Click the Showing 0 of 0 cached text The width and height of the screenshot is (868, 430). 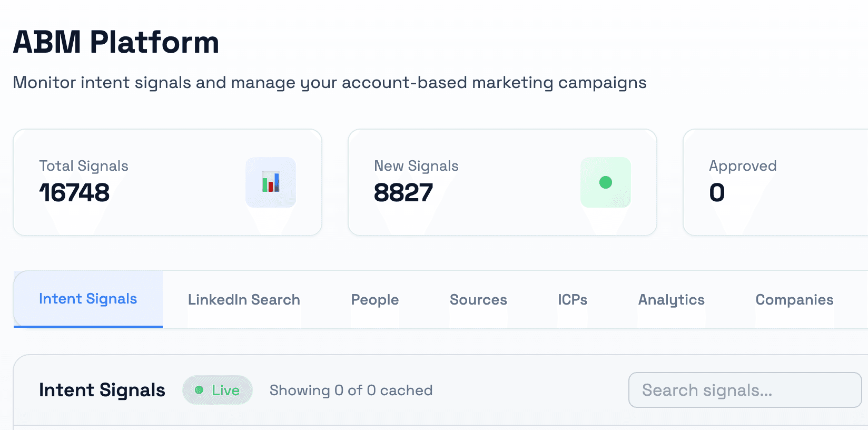coord(351,390)
